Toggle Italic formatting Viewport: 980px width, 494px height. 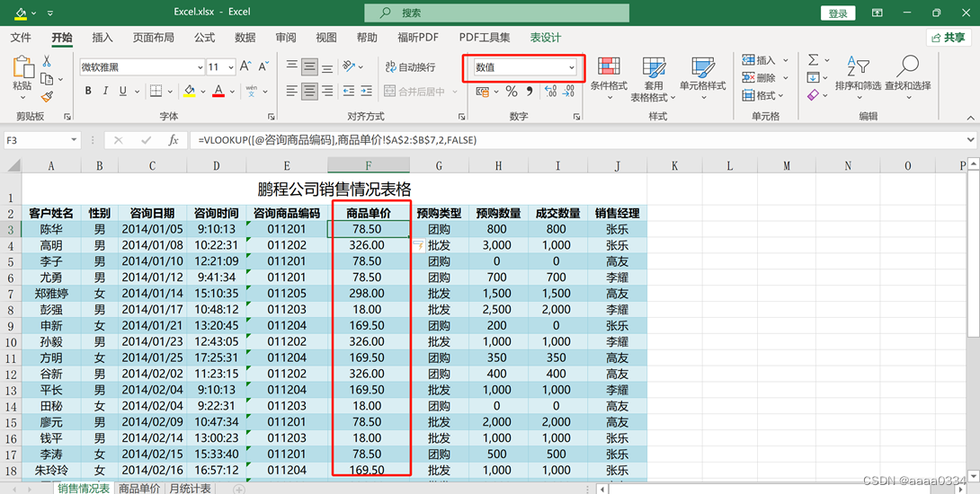pos(105,92)
